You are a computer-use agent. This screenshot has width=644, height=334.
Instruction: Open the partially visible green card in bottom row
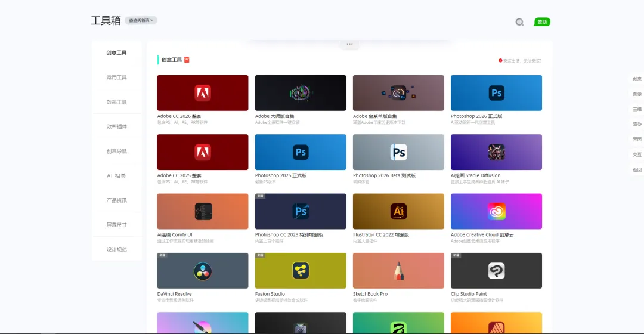[398, 323]
